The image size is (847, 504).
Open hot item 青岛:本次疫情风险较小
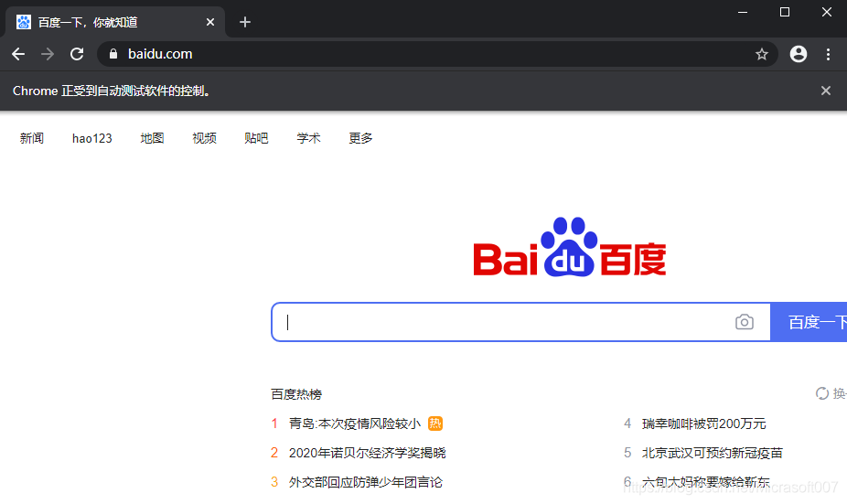tap(355, 424)
